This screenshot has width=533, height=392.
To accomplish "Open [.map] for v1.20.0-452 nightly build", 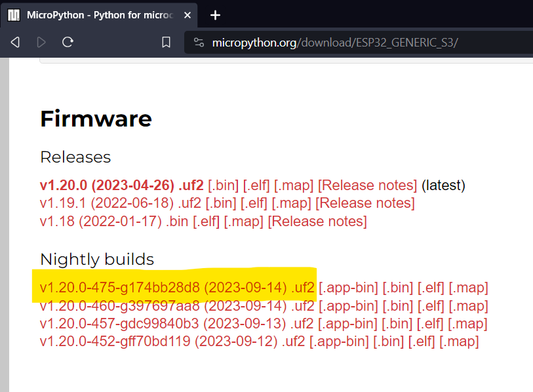I will 459,342.
